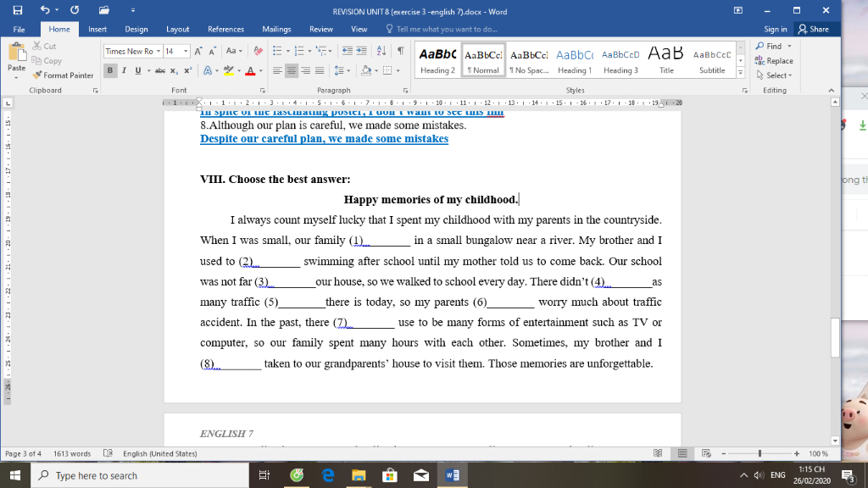
Task: Click the Windows search box
Action: (140, 476)
